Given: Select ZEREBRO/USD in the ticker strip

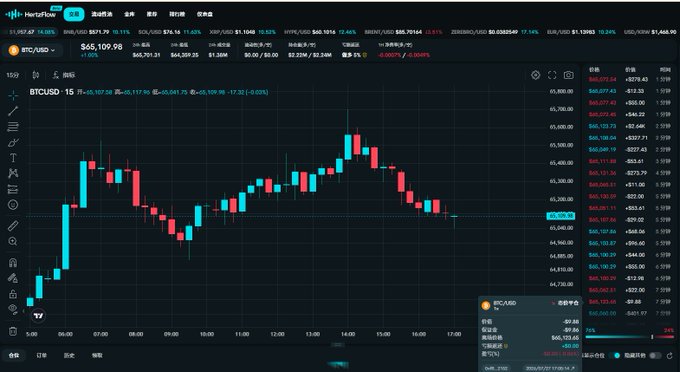Looking at the screenshot, I should [494, 32].
